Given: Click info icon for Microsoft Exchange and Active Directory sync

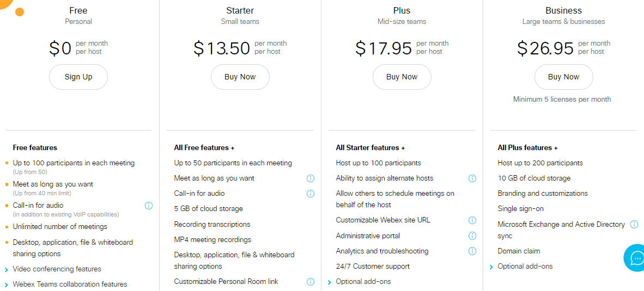Looking at the screenshot, I should pyautogui.click(x=634, y=224).
